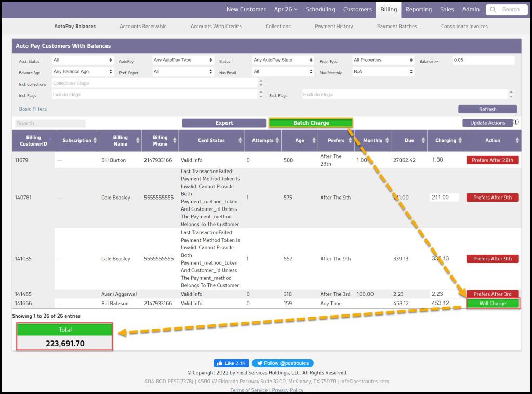The width and height of the screenshot is (532, 394).
Task: Open the Acct. Status dropdown
Action: 83,60
